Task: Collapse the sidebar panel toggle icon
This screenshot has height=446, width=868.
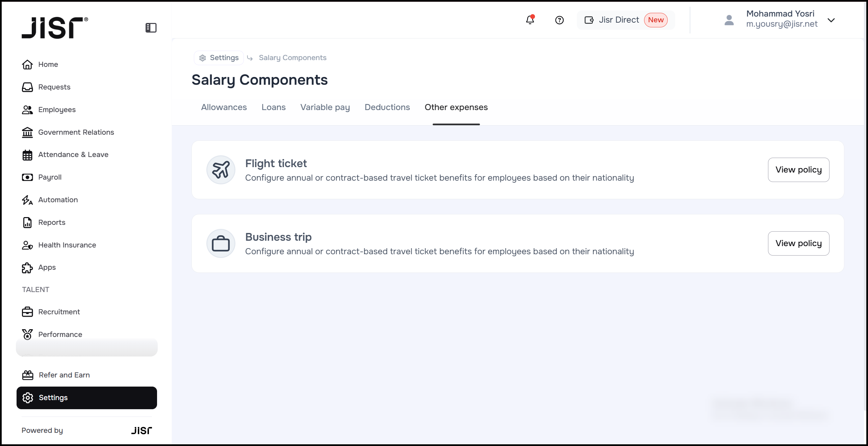Action: click(x=151, y=28)
